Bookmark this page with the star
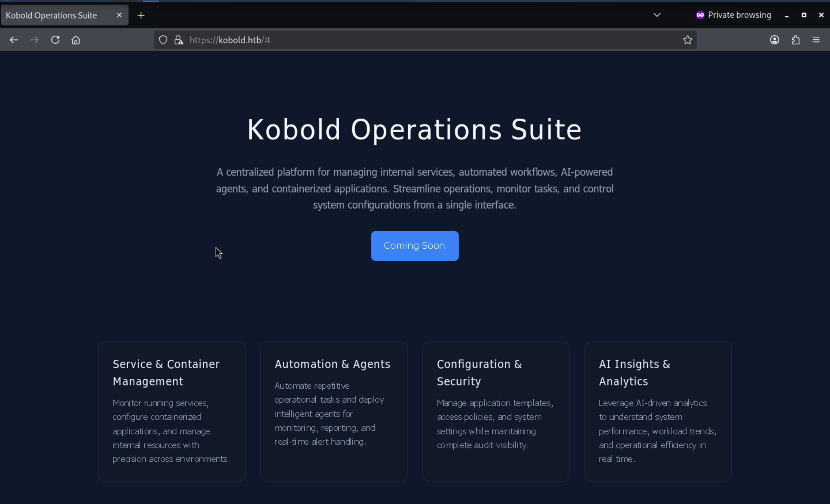830x504 pixels. pos(687,40)
